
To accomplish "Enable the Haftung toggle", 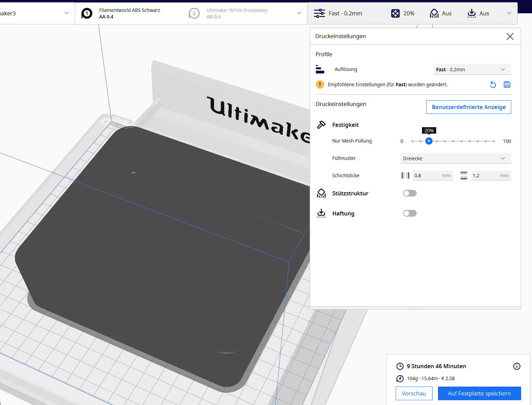I will click(410, 213).
